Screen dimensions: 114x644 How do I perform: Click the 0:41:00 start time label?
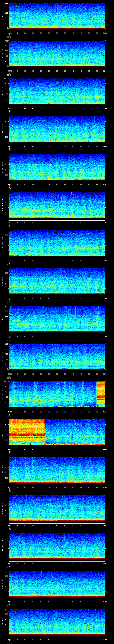pyautogui.click(x=9, y=487)
